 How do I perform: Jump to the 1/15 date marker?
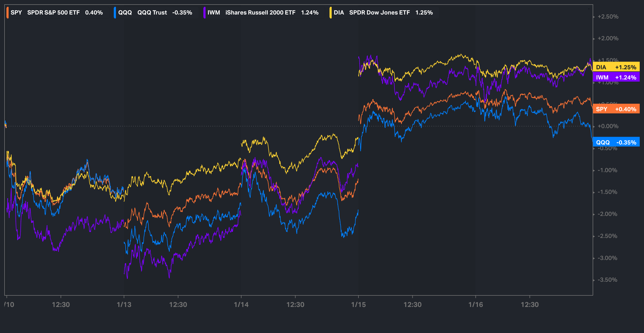(x=358, y=305)
